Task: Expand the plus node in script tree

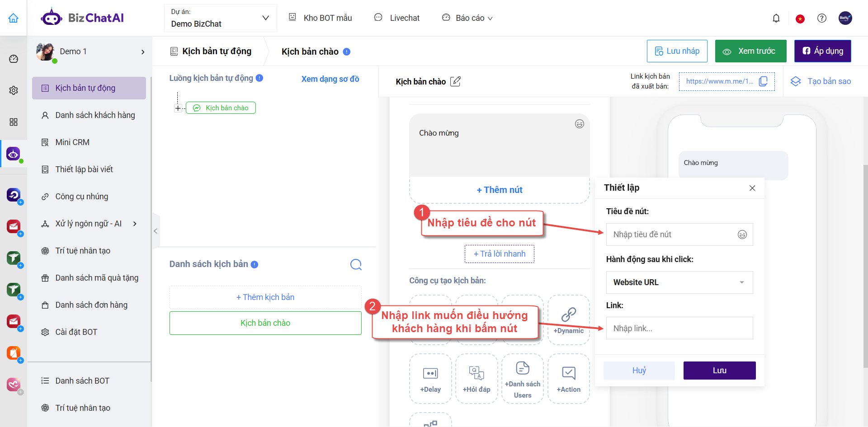Action: tap(178, 108)
